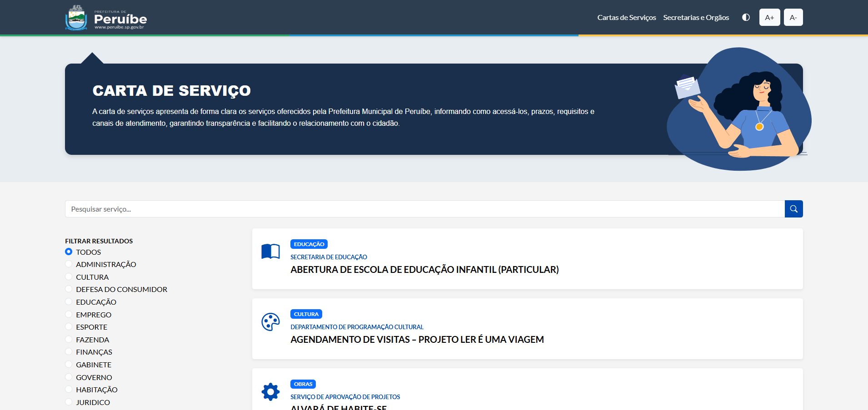Image resolution: width=868 pixels, height=410 pixels.
Task: Select the FINANÇAS filter radio
Action: tap(69, 351)
